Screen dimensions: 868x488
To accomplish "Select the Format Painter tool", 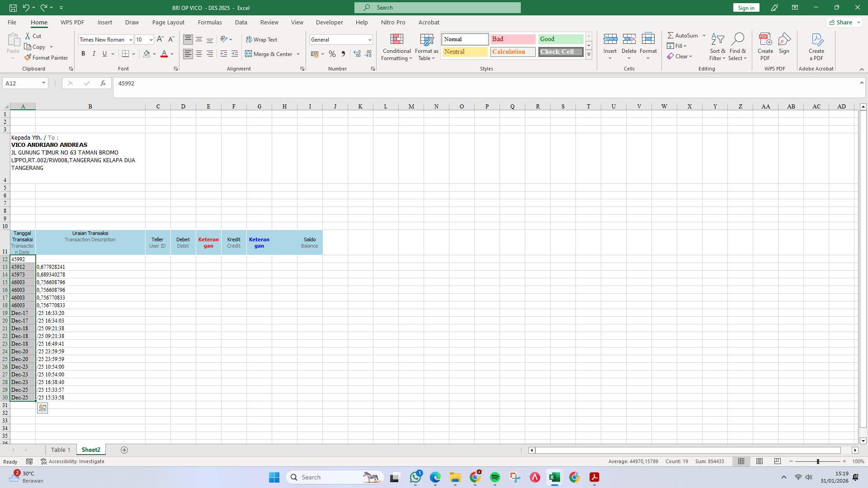I will tap(46, 57).
